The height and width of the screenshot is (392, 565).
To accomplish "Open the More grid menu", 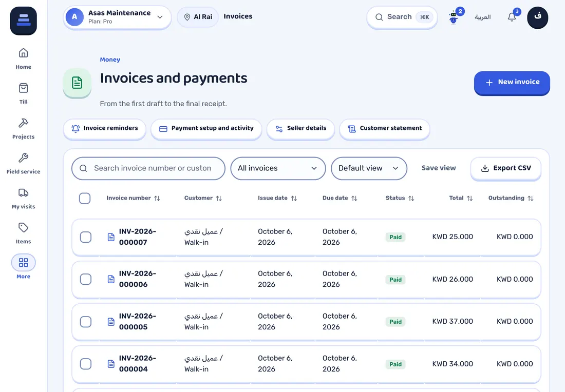I will [x=24, y=267].
